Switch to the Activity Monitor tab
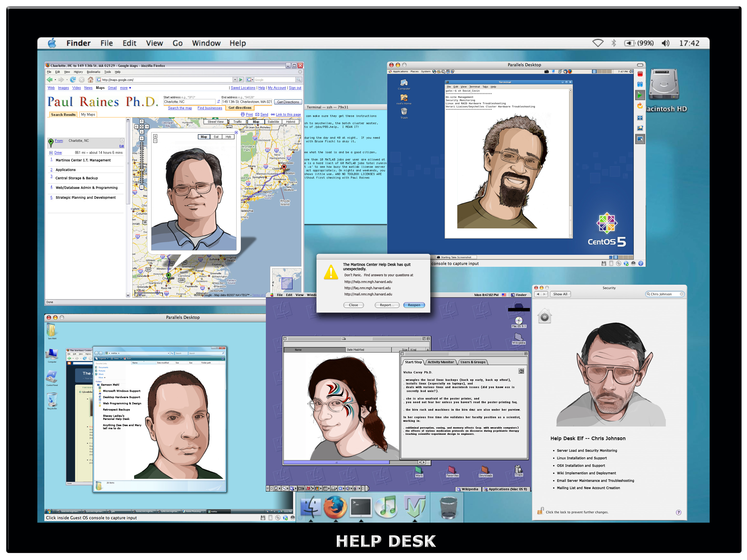 point(440,362)
